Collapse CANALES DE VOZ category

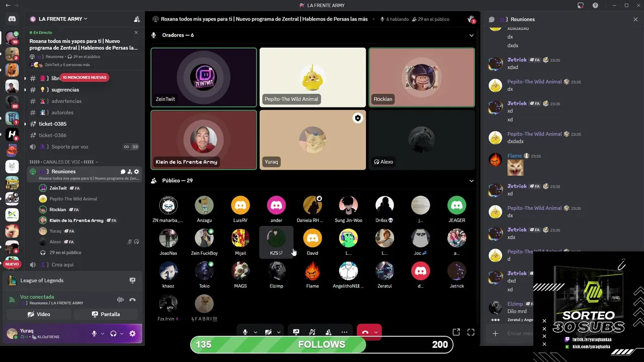click(x=64, y=162)
